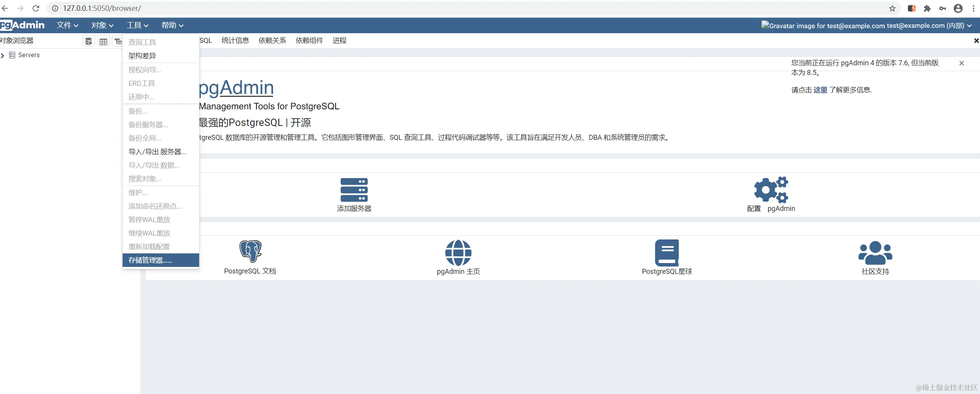Click the Servers group icon in tree
Screen dimensions: 980x394
[x=12, y=55]
